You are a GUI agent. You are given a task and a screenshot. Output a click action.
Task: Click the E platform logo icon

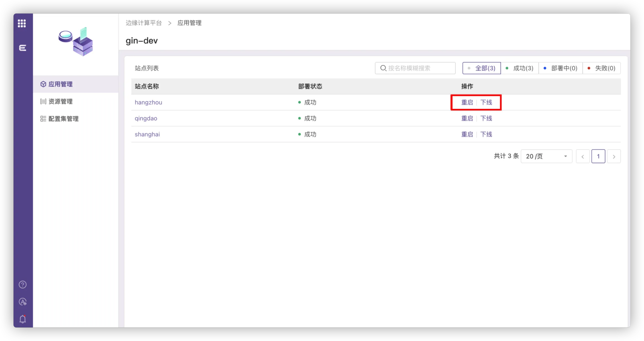(22, 48)
